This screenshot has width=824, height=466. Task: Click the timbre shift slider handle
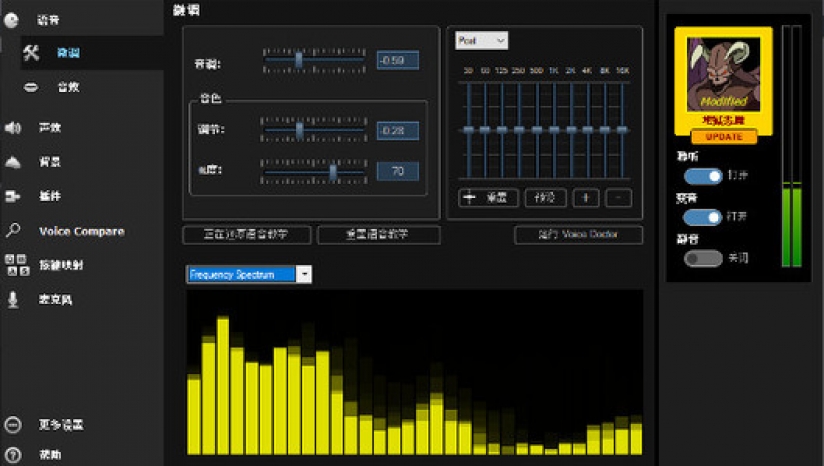click(300, 130)
